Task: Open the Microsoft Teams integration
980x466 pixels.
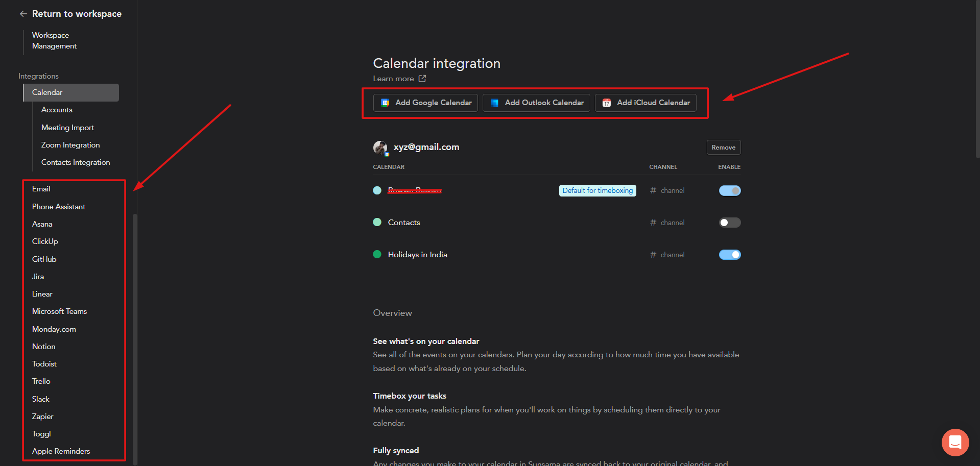Action: pos(59,311)
